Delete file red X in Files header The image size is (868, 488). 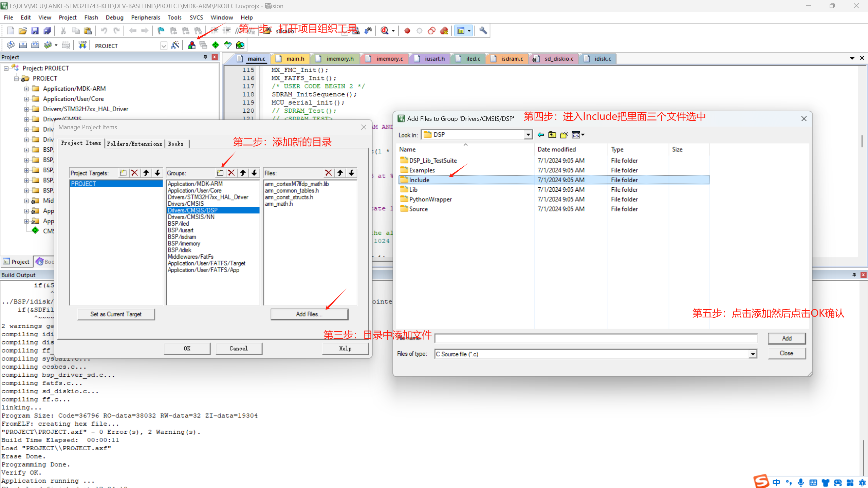pyautogui.click(x=328, y=173)
